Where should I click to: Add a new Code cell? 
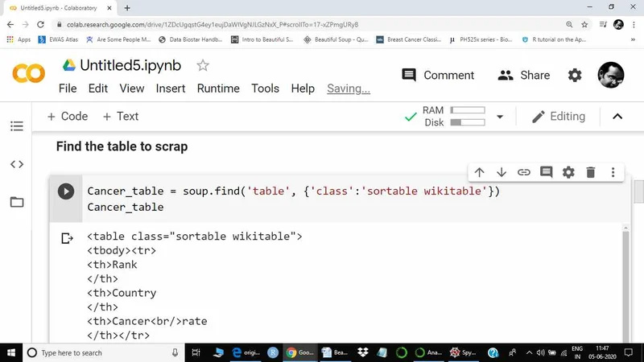68,117
